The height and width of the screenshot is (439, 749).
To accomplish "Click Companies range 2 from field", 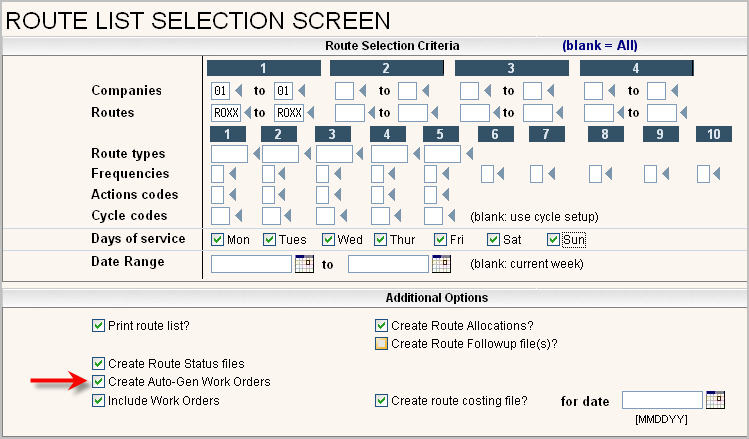I will 344,91.
